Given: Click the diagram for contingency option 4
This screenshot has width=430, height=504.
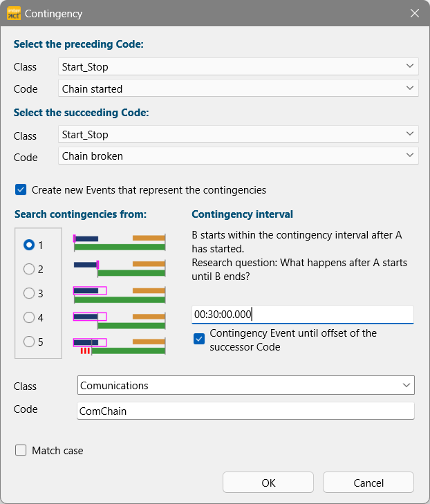Looking at the screenshot, I should (119, 321).
